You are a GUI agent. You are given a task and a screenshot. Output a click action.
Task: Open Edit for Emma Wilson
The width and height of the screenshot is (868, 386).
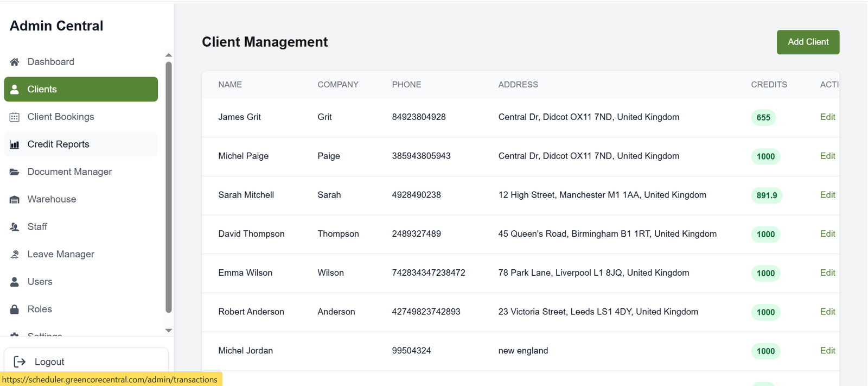pyautogui.click(x=827, y=273)
